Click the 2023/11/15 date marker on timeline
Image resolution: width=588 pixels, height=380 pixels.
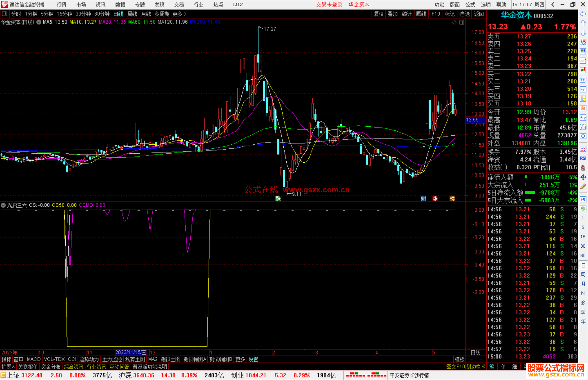[x=130, y=352]
